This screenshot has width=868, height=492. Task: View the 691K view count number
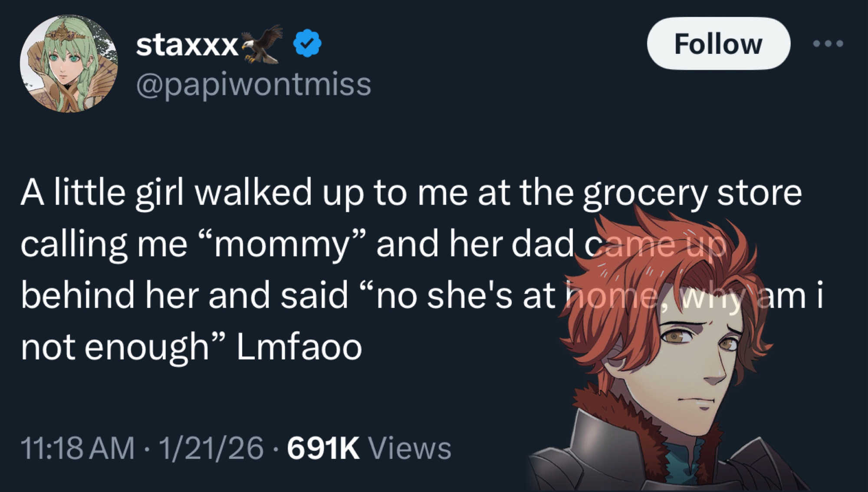pos(323,448)
